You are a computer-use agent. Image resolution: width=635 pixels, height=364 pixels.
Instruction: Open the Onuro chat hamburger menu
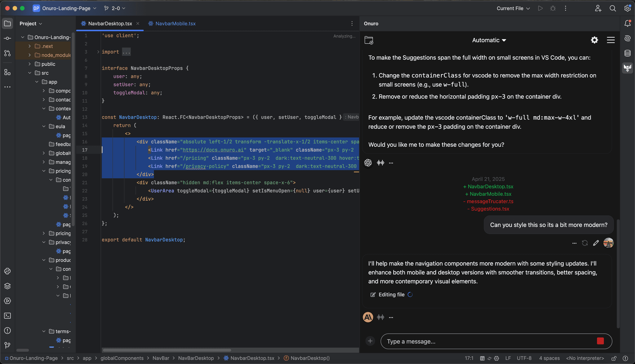pos(611,40)
